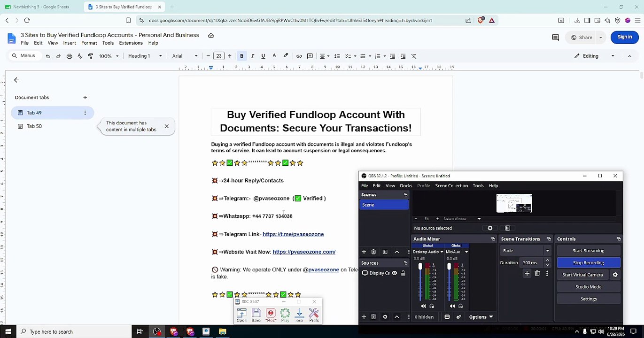Increase font size with plus button
The width and height of the screenshot is (644, 338).
(x=230, y=56)
